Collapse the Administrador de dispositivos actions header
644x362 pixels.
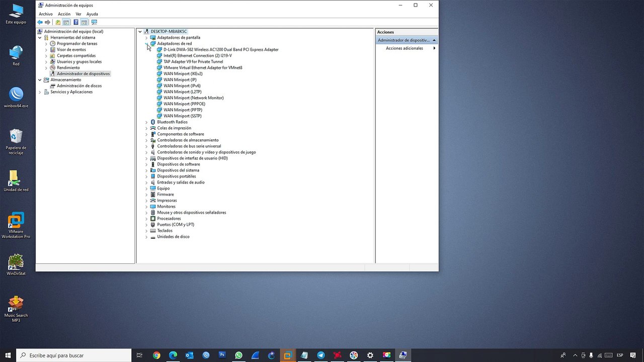coord(434,40)
